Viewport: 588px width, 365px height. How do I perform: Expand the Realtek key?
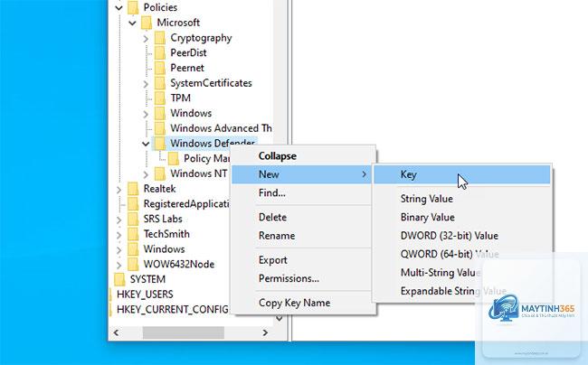(x=119, y=190)
